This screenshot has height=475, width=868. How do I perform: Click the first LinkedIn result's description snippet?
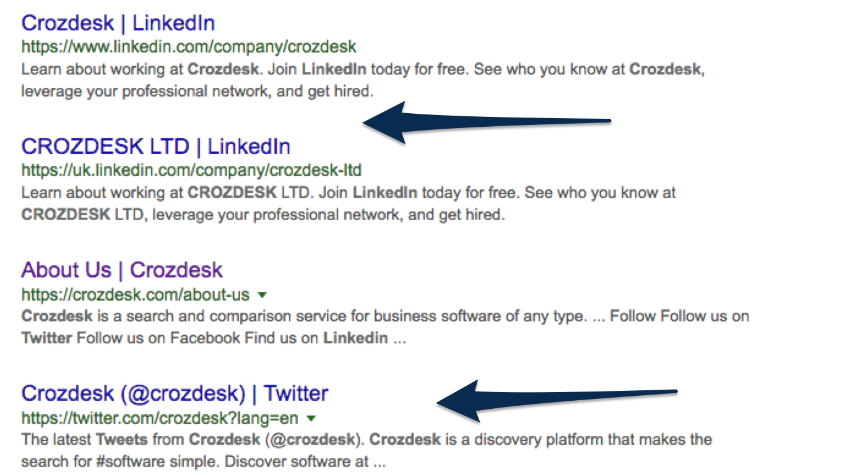coord(363,80)
